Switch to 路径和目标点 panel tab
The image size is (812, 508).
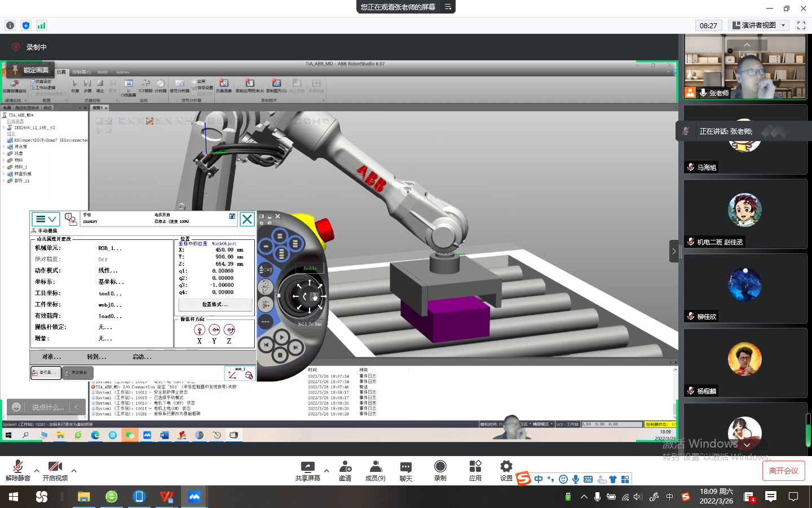[27, 108]
